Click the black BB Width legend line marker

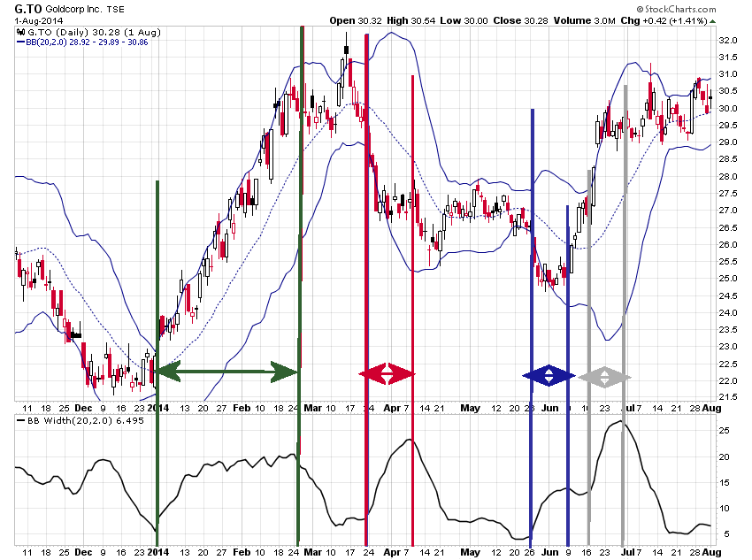pos(20,420)
